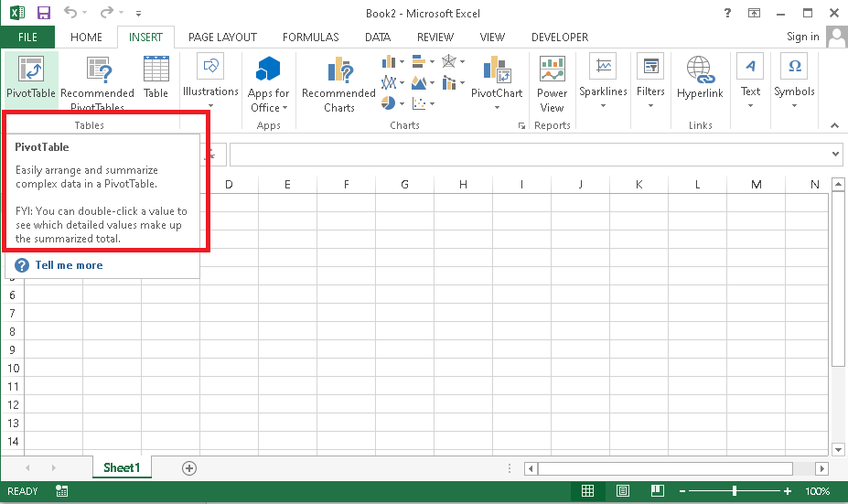Viewport: 848px width, 504px height.
Task: Open Recommended PivotTables
Action: (98, 82)
